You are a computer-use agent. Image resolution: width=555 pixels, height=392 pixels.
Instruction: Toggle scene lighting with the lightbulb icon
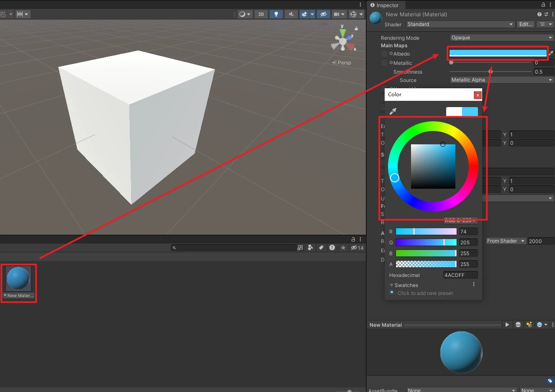click(x=276, y=14)
